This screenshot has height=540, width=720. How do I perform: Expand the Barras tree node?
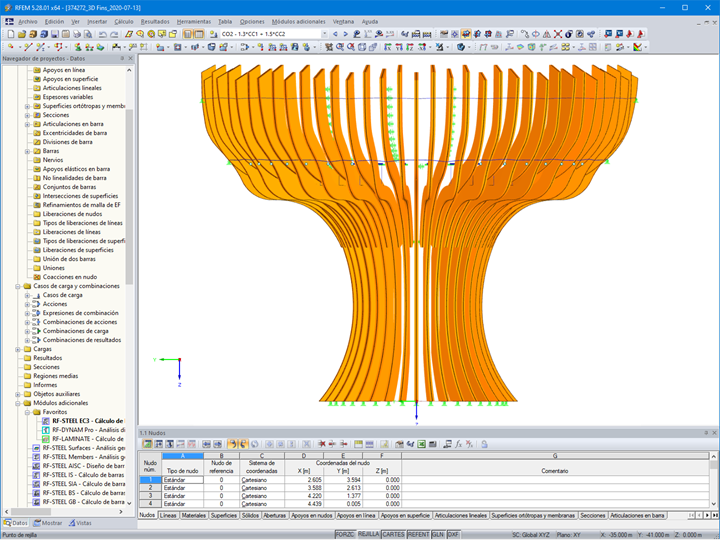27,151
